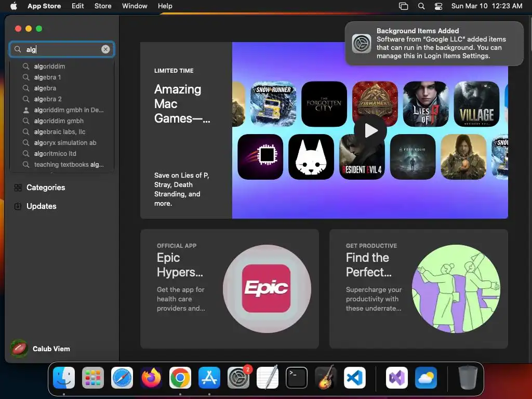Launch GarageBand from the Dock

pyautogui.click(x=326, y=378)
